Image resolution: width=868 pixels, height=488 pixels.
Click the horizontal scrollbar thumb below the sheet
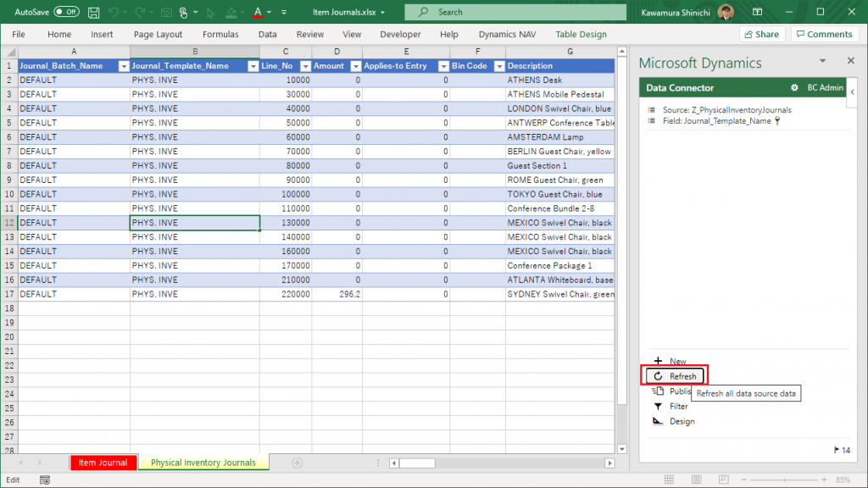pos(417,463)
